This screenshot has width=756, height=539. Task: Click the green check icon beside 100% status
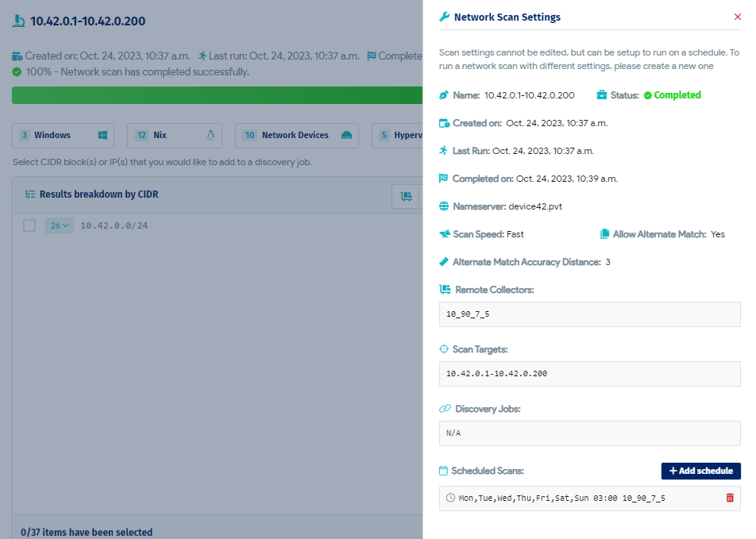[17, 71]
